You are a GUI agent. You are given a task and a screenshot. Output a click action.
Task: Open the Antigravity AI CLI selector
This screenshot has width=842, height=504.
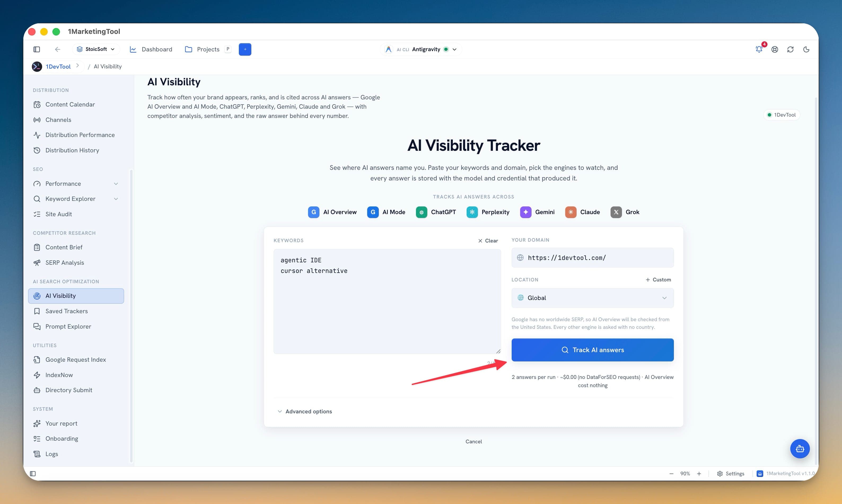[421, 49]
